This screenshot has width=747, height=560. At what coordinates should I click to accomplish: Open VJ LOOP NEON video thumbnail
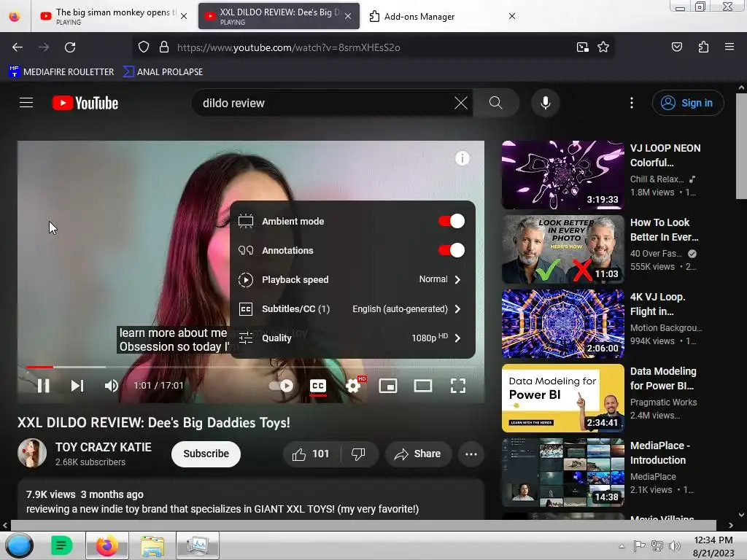pos(562,175)
